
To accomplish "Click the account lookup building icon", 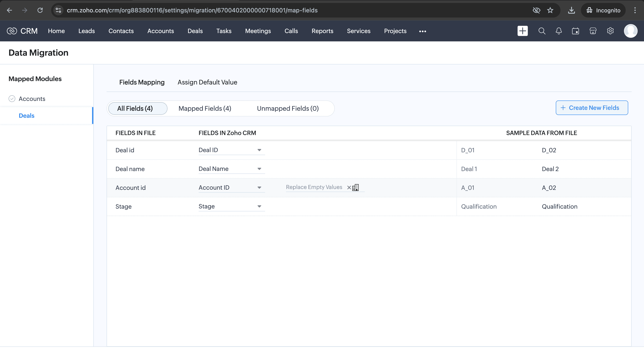I will (x=355, y=188).
